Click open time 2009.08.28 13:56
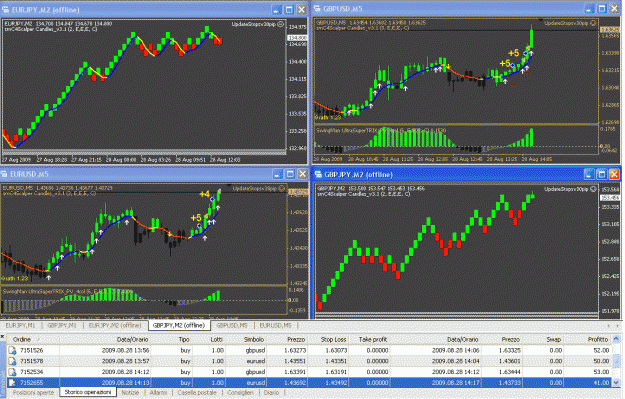The width and height of the screenshot is (625, 399). coord(126,351)
